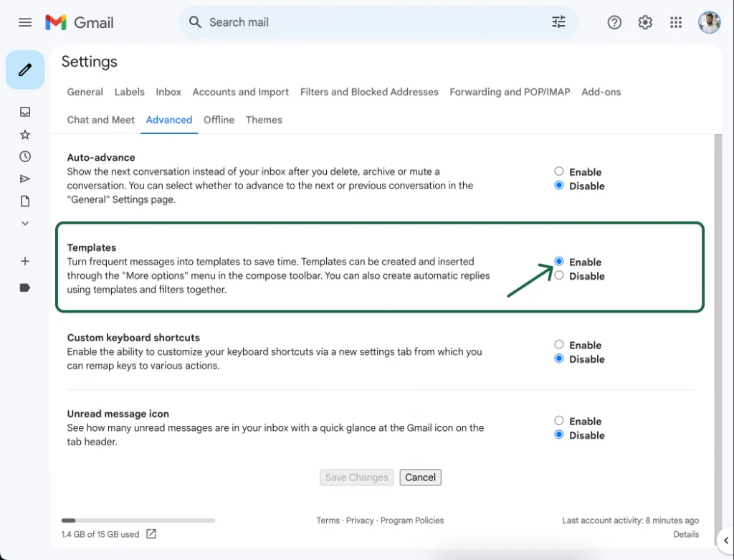
Task: Switch to General settings tab
Action: point(85,92)
